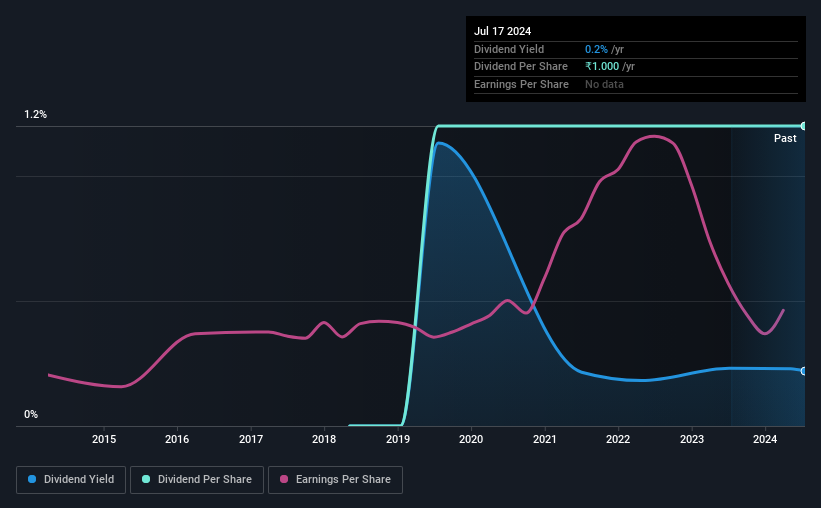The width and height of the screenshot is (821, 508).
Task: Toggle the Dividend Per Share legend button
Action: pos(197,480)
